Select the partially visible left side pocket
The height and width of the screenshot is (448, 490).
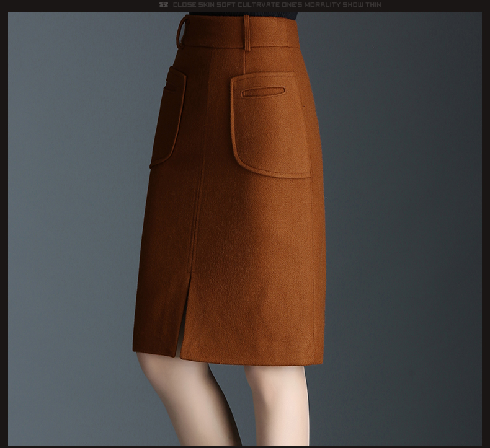coord(169,118)
